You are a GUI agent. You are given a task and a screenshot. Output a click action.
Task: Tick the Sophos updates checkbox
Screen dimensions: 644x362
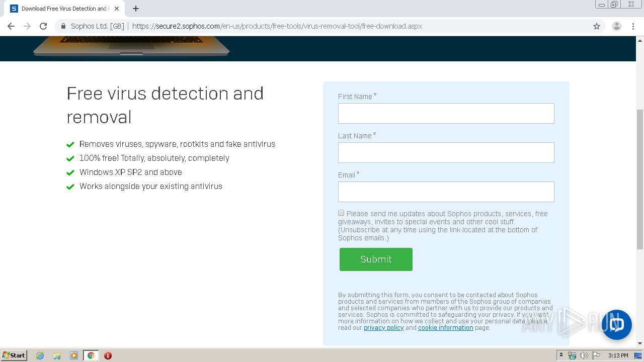coord(341,213)
